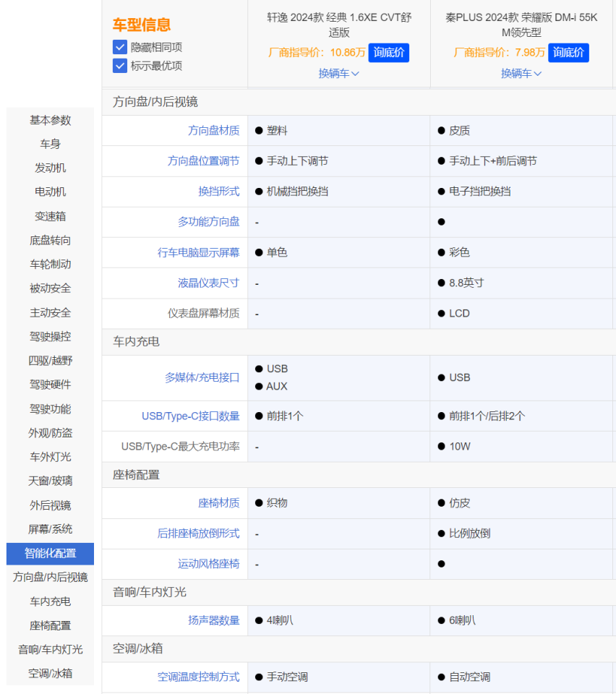616x694 pixels.
Task: Open 多功能方向盘 parameter link
Action: [209, 222]
